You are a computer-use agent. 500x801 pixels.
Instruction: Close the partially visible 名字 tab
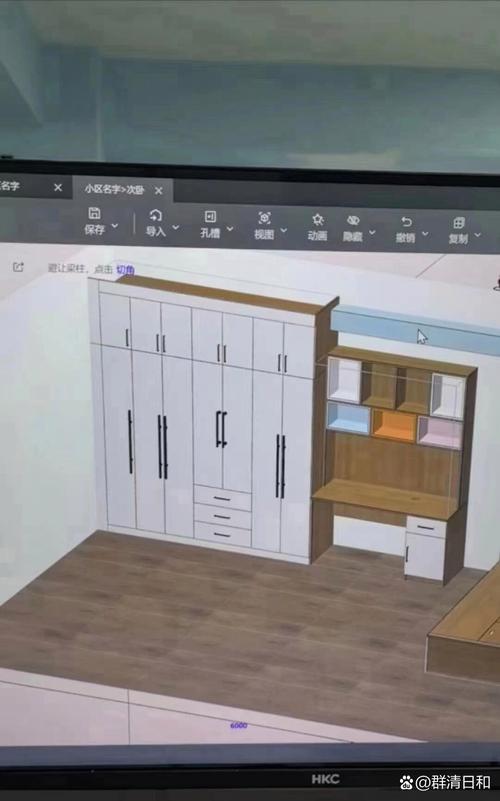click(x=58, y=187)
